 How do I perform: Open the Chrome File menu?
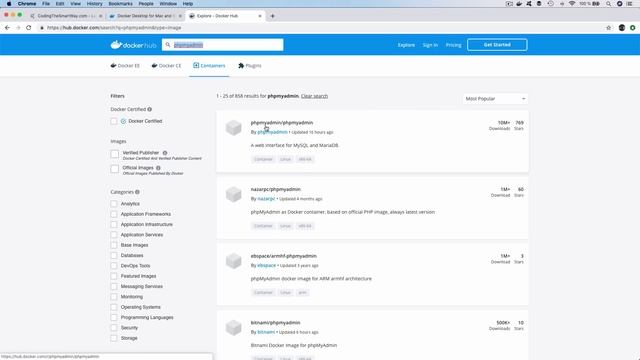[x=46, y=4]
